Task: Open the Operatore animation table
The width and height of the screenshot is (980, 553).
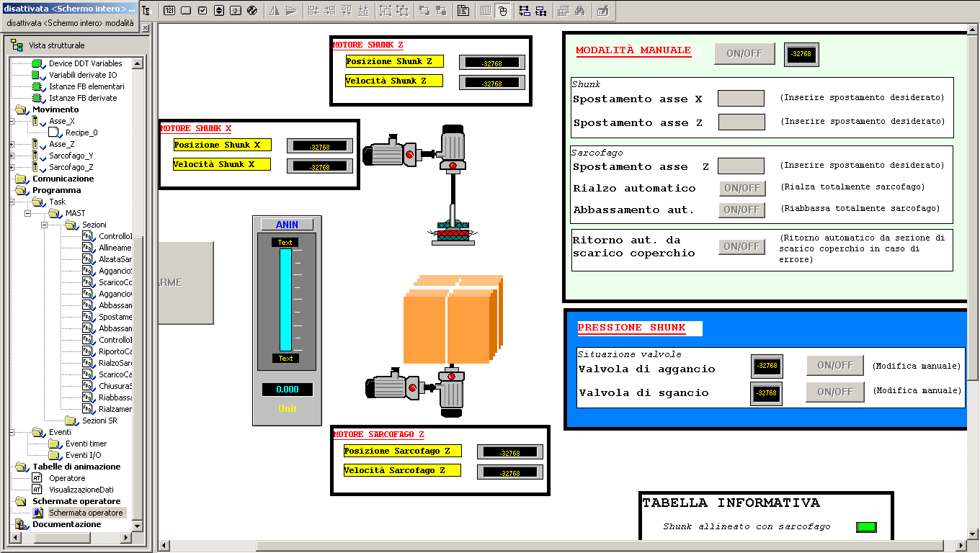Action: [67, 478]
